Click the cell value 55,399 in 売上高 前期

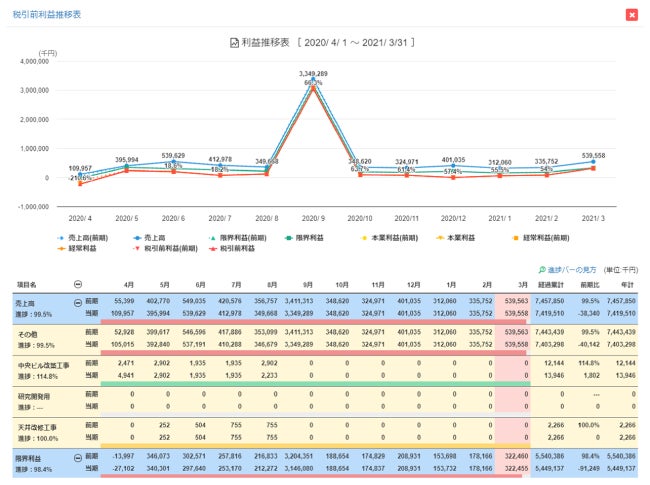point(124,301)
